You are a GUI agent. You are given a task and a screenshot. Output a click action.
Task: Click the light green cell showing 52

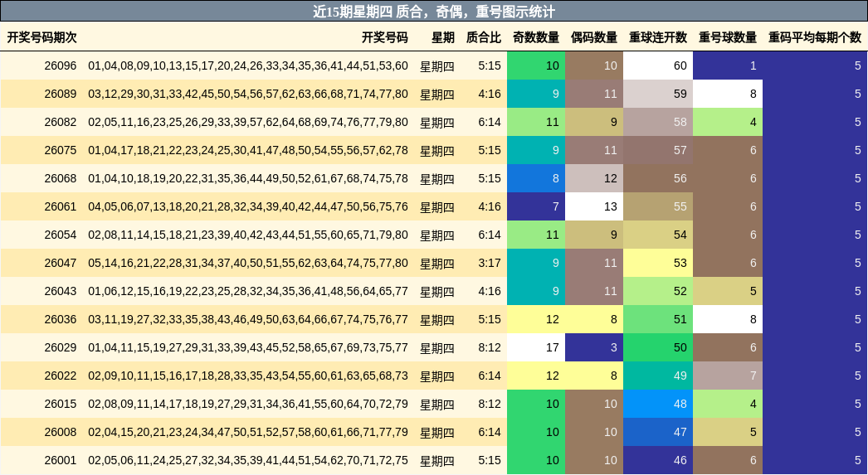[658, 292]
